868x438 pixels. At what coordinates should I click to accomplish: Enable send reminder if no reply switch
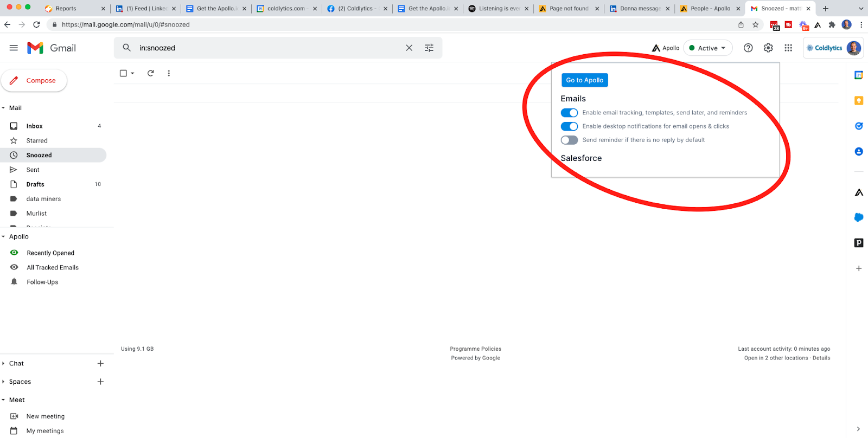click(x=569, y=140)
